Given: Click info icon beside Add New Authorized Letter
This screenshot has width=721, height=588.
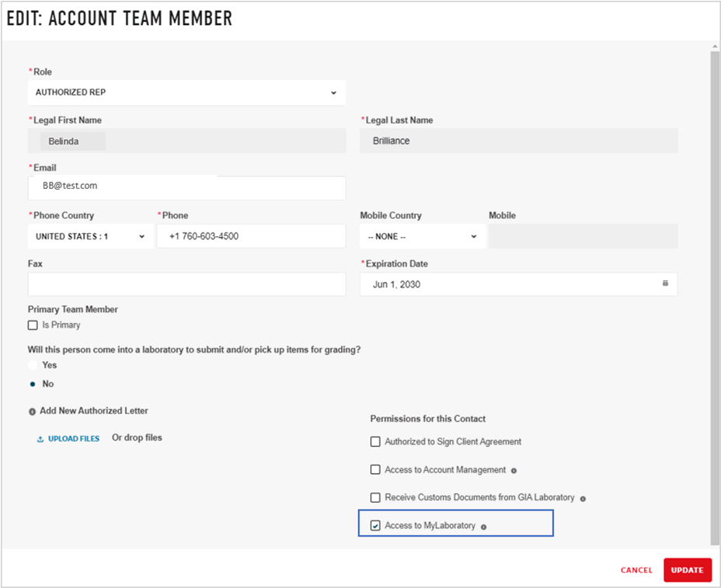Looking at the screenshot, I should tap(32, 412).
